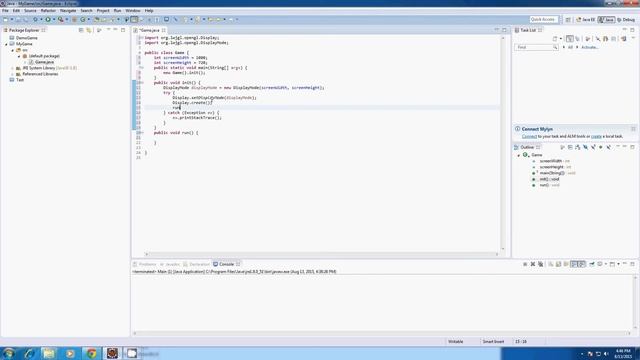640x360 pixels.
Task: Open the Navigate menu
Action: click(68, 11)
